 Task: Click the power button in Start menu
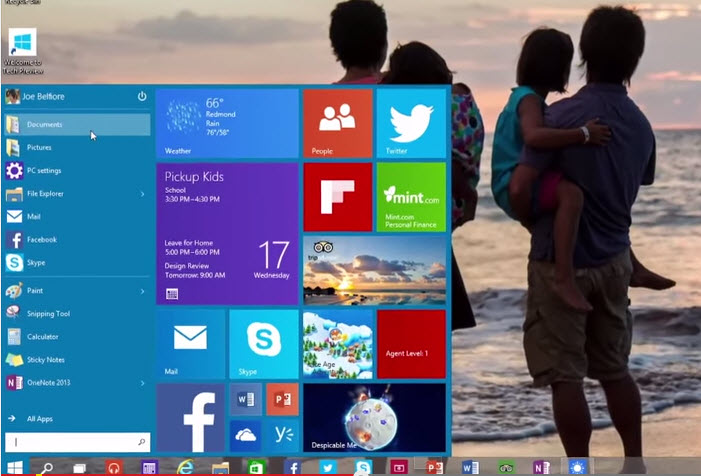[x=142, y=97]
